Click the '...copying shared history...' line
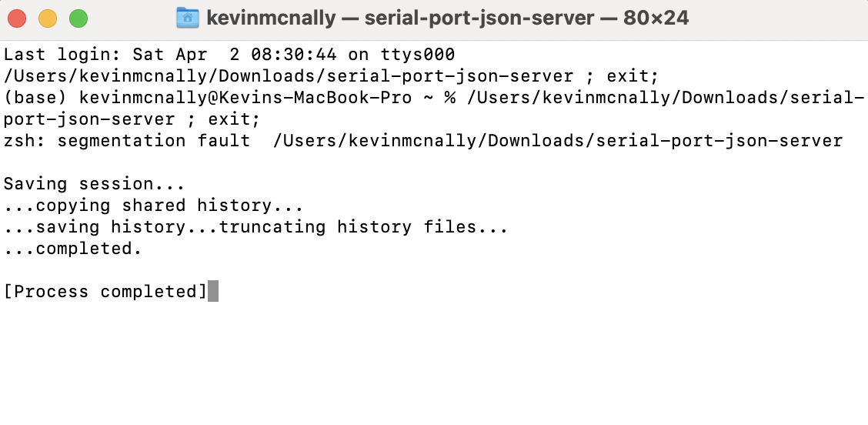Screen dimensions: 868x425 [153, 206]
